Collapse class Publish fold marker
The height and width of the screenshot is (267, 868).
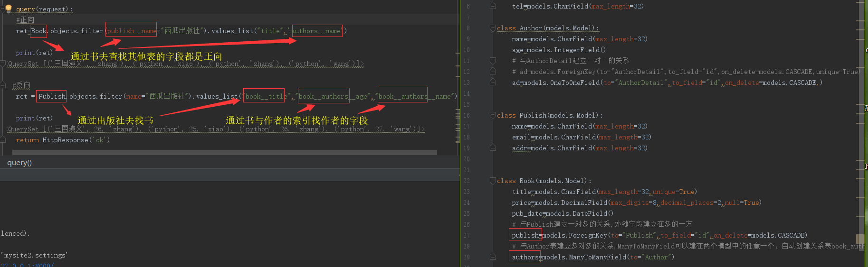coord(493,115)
